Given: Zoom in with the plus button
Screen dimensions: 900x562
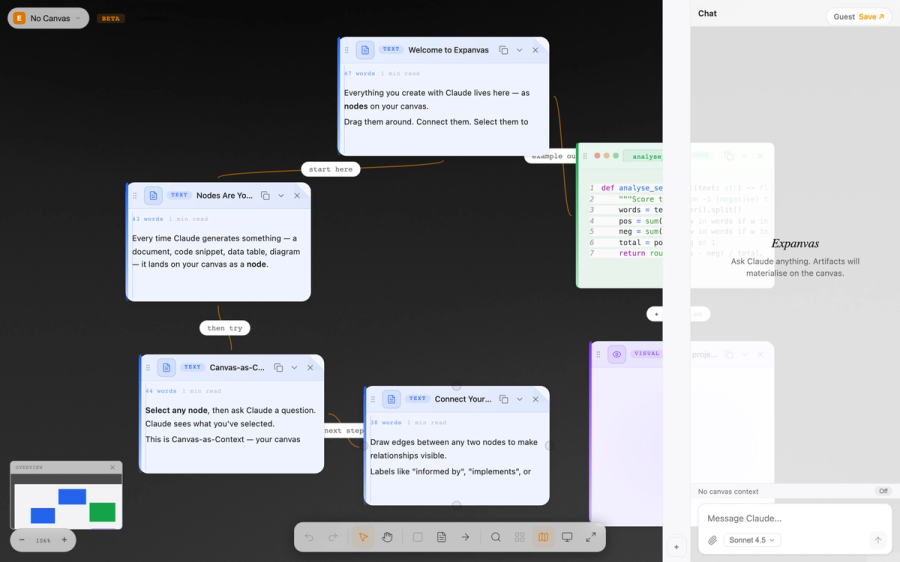Looking at the screenshot, I should pyautogui.click(x=64, y=540).
